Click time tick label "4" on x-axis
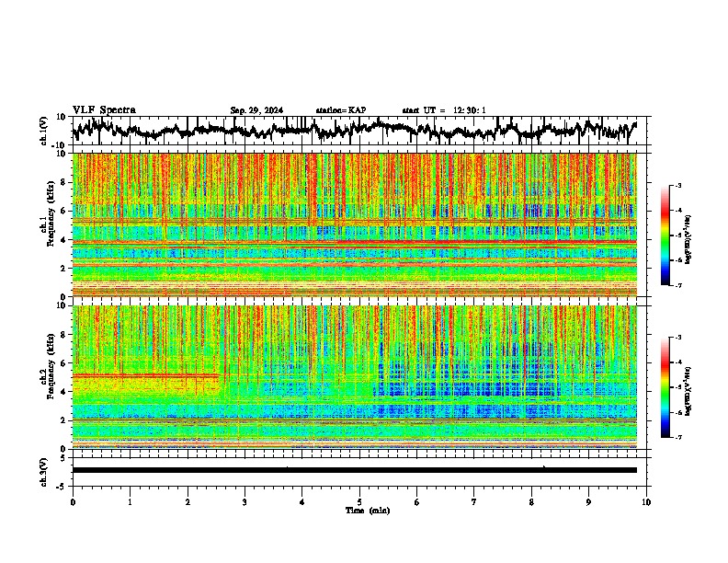Viewport: 728px width, 563px height. 302,502
